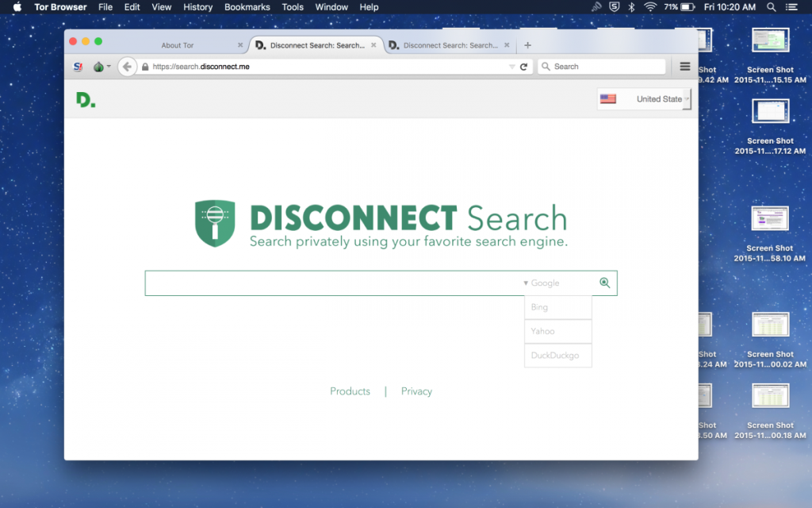Open macOS Spotlight search icon
812x508 pixels.
pos(772,7)
